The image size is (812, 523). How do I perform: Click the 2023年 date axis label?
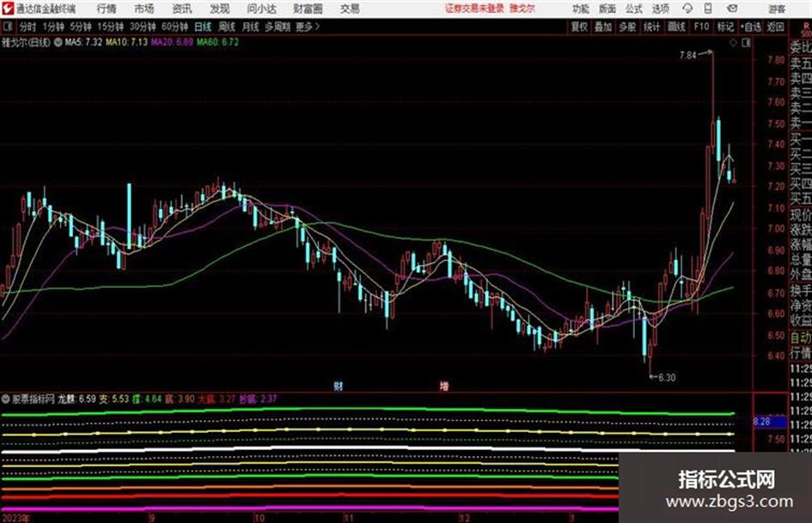click(15, 518)
